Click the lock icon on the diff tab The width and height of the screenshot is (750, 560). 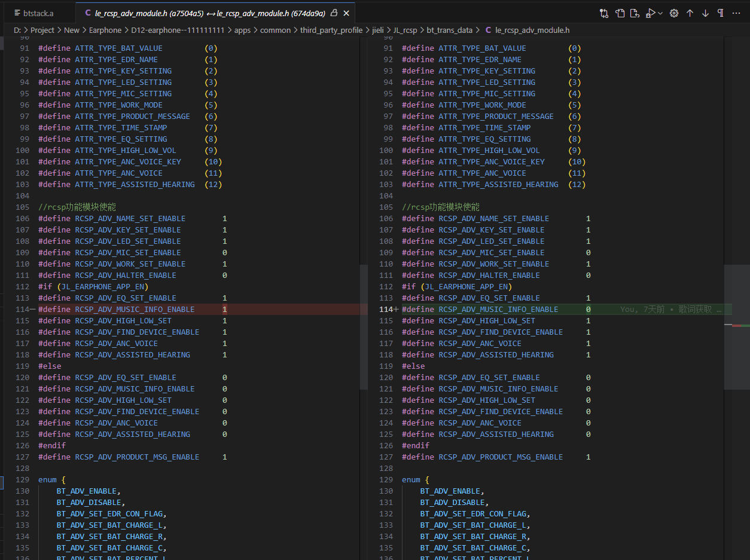(334, 13)
